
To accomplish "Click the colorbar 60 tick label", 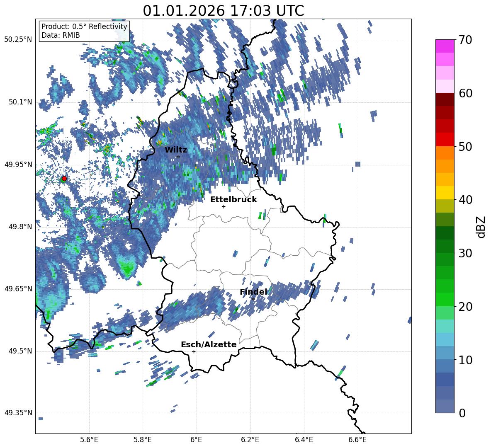I will 466,93.
